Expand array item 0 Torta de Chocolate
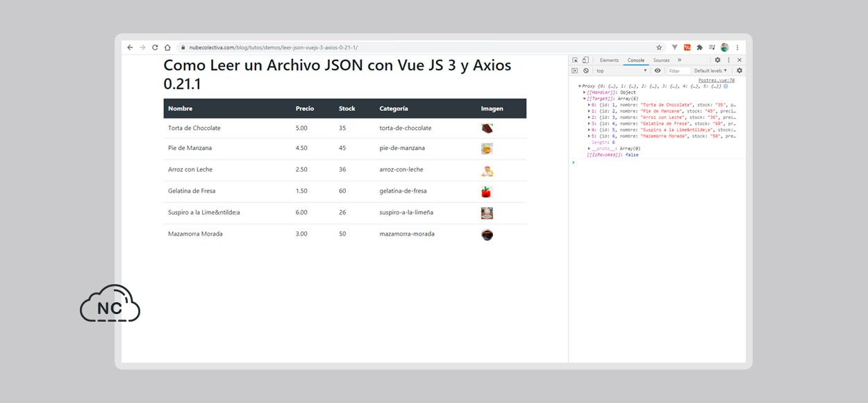Viewport: 868px width, 403px height. (590, 105)
